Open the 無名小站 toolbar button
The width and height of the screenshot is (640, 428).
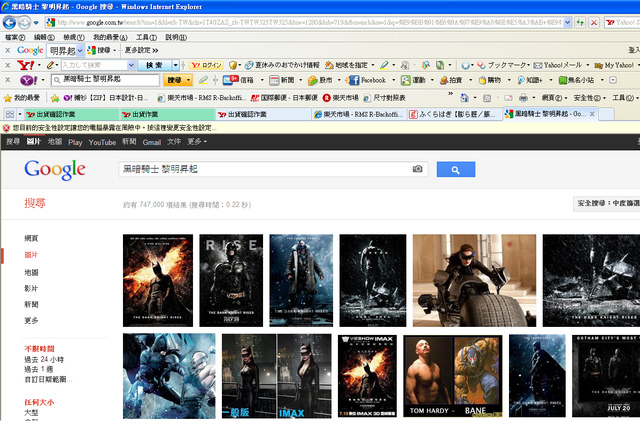point(576,80)
